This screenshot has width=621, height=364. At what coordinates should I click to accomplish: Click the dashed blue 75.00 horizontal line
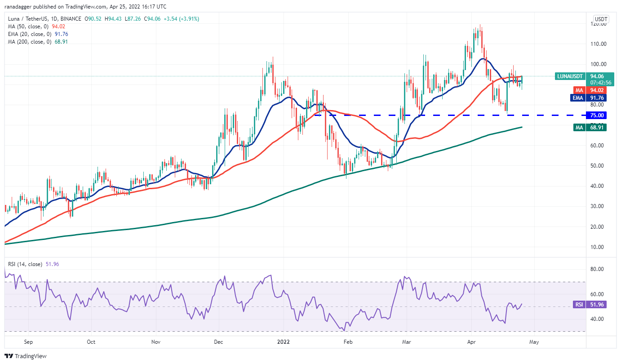450,115
